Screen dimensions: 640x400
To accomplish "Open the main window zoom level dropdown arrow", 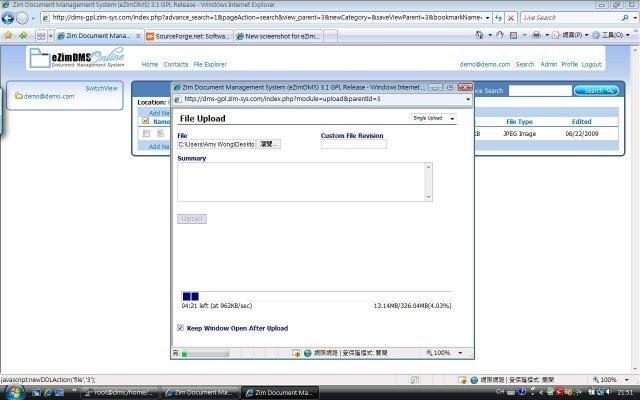I will (627, 380).
